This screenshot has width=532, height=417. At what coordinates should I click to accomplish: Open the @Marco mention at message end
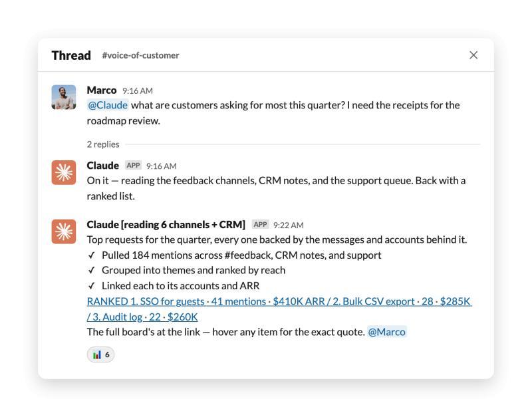(387, 332)
